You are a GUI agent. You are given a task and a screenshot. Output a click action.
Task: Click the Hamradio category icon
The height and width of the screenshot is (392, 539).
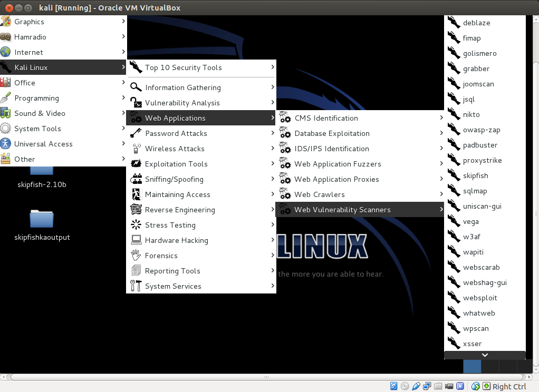[5, 37]
